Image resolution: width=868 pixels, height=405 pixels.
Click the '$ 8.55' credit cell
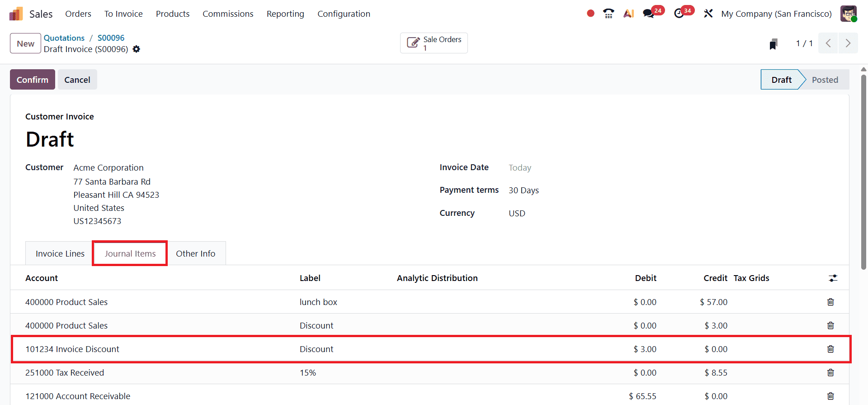pyautogui.click(x=716, y=372)
